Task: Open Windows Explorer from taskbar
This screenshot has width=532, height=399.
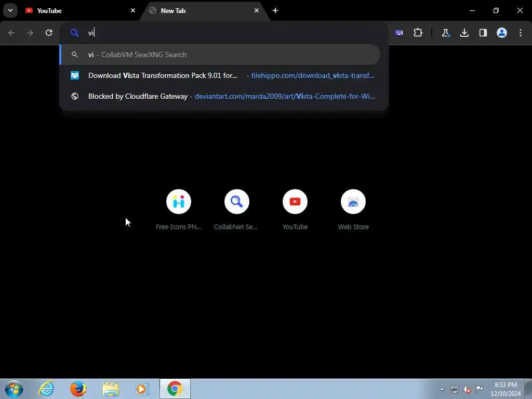Action: click(x=111, y=389)
